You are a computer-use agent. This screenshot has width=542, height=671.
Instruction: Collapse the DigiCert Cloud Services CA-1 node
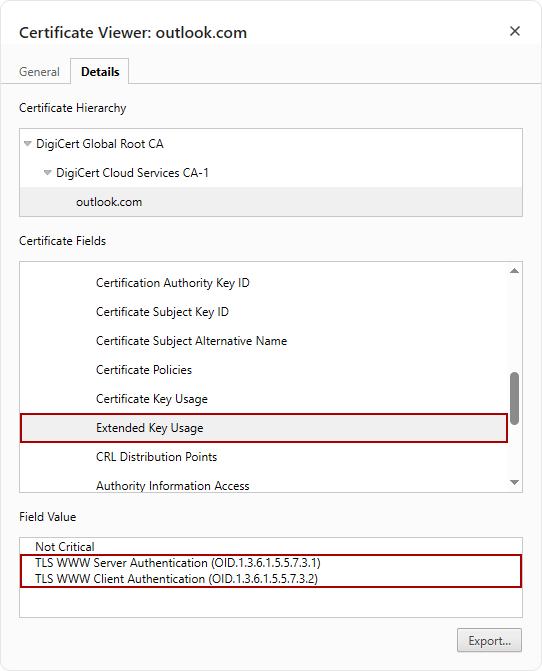[47, 173]
